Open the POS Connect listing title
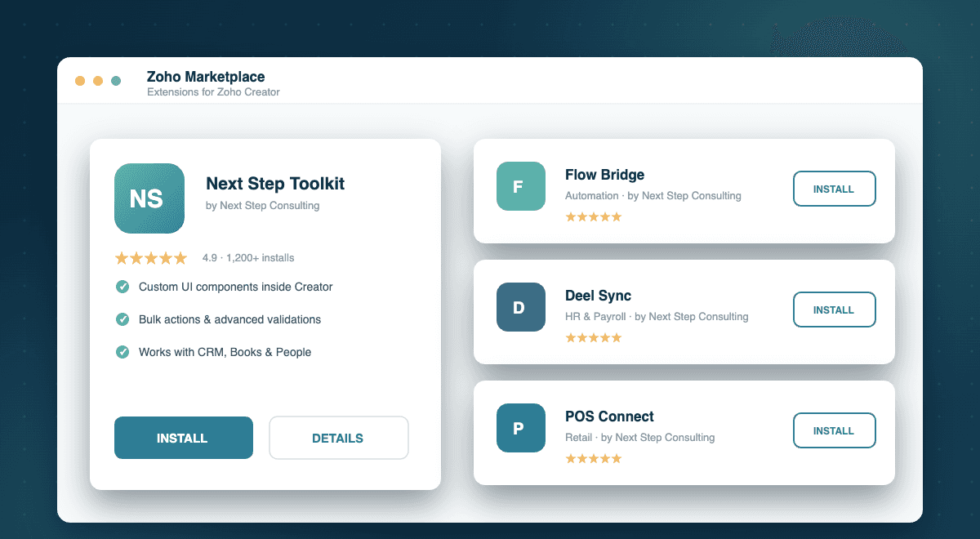The image size is (980, 539). (609, 416)
